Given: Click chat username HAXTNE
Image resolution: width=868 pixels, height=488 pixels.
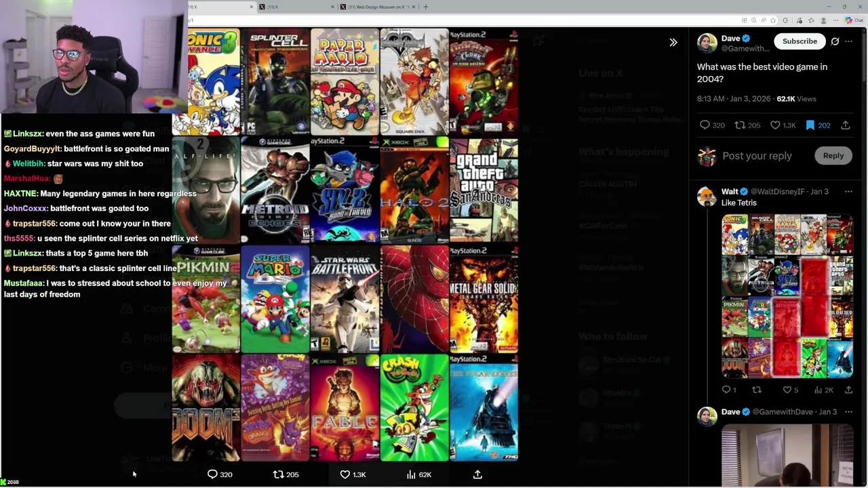Looking at the screenshot, I should pyautogui.click(x=20, y=194).
